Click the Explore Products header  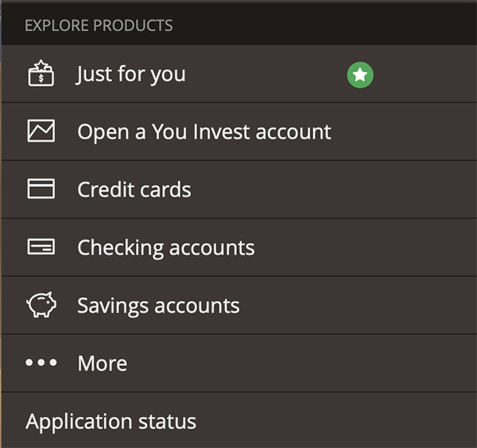99,25
